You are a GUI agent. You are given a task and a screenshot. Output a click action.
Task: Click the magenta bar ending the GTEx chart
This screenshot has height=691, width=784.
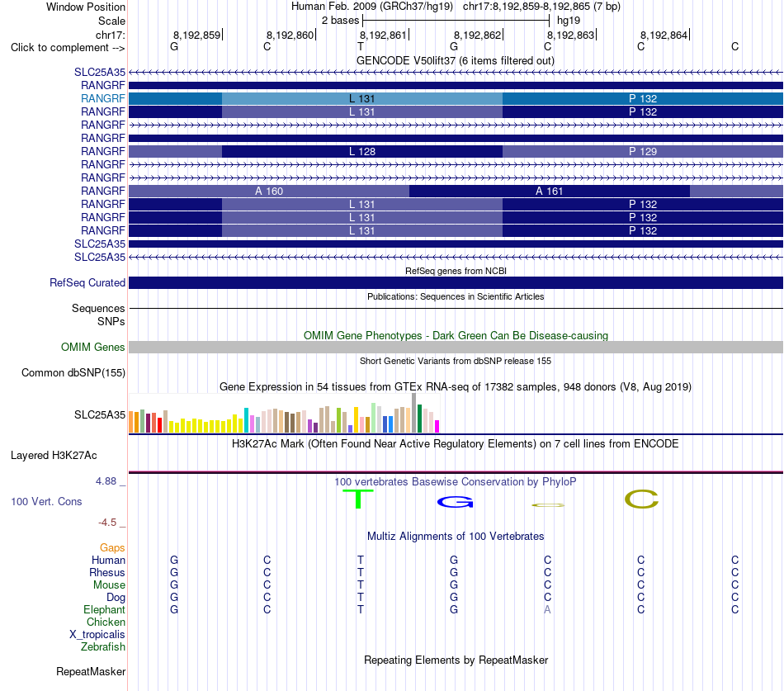[437, 426]
